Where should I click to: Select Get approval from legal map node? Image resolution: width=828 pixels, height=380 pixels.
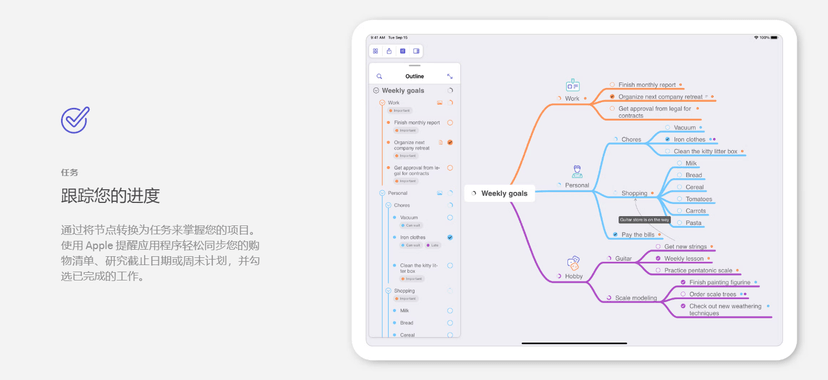pyautogui.click(x=655, y=112)
